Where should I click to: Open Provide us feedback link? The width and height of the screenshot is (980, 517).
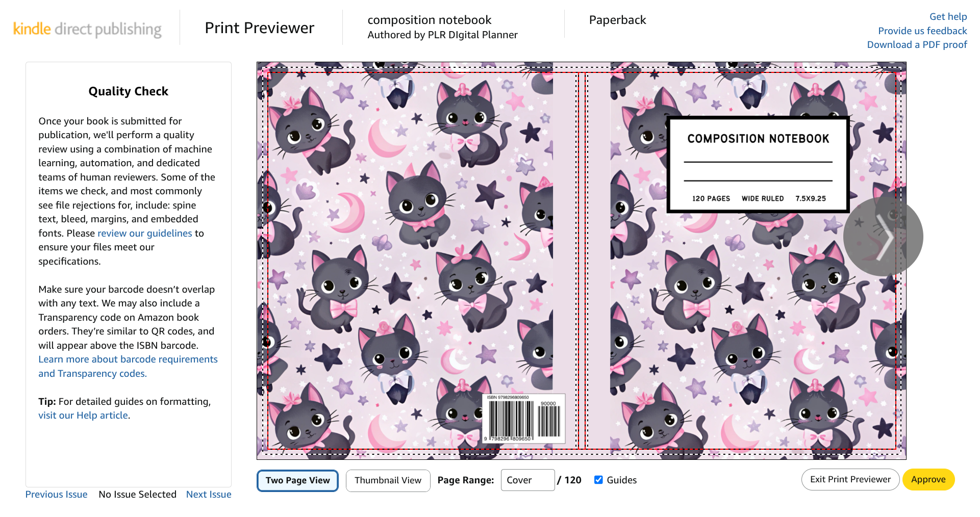(922, 31)
